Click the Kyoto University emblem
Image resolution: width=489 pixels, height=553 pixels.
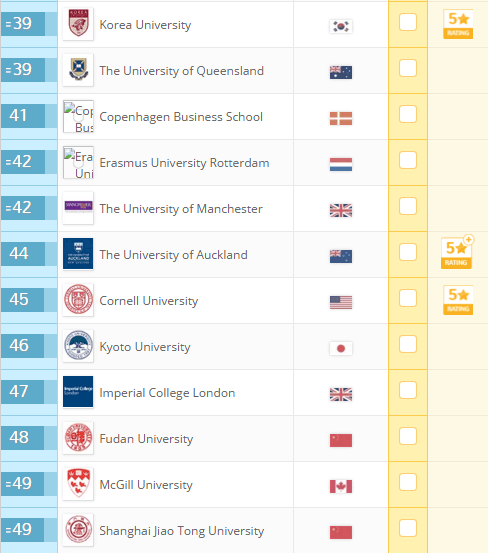click(78, 346)
